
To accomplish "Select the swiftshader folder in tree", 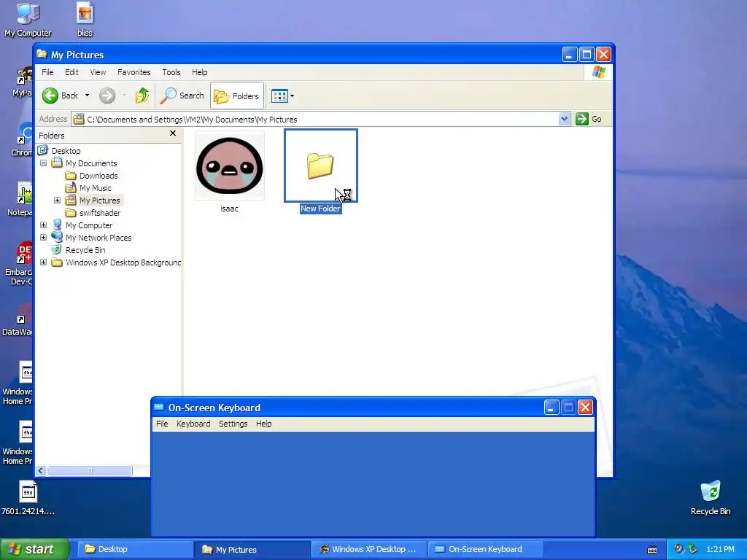I will click(x=99, y=213).
